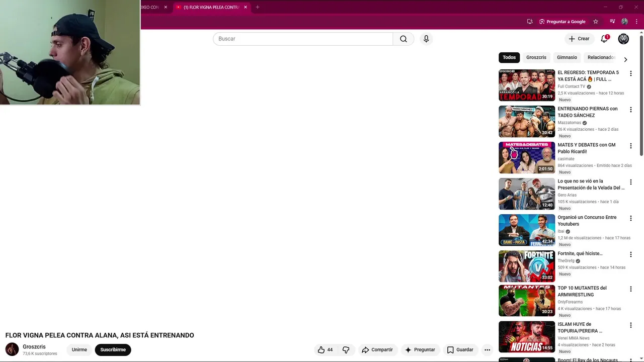Click the Unirme button

click(79, 350)
